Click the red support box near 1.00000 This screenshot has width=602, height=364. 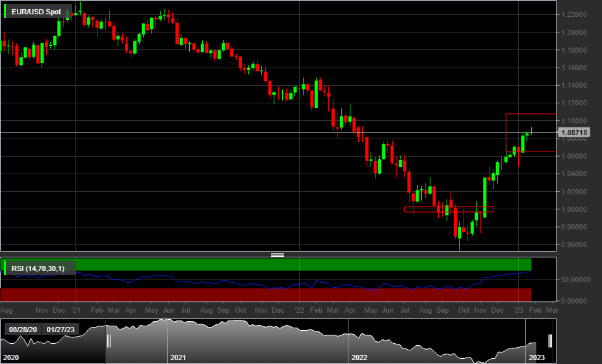tap(449, 209)
